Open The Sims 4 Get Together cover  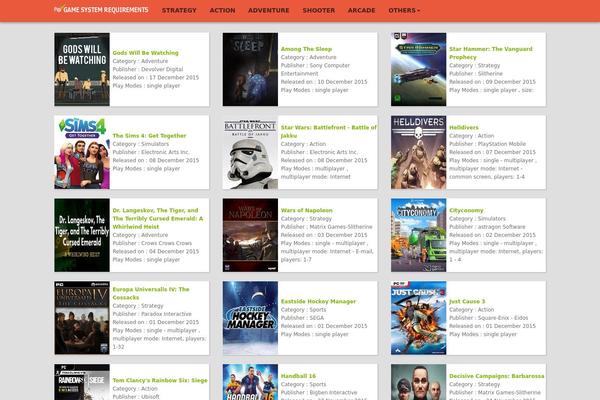click(82, 152)
